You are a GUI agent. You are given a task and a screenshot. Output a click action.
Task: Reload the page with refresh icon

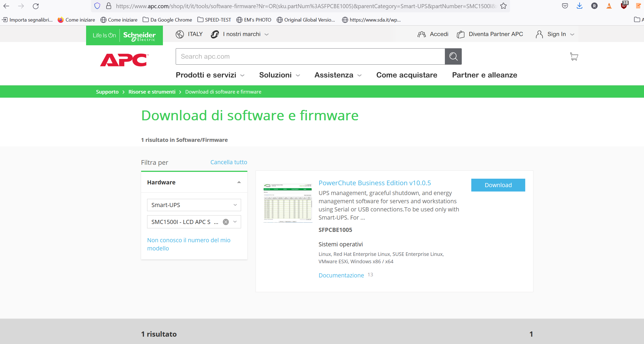(36, 6)
